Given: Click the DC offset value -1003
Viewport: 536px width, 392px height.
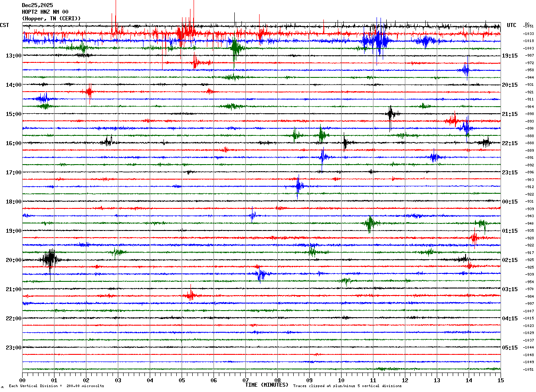Looking at the screenshot, I should pos(528,48).
